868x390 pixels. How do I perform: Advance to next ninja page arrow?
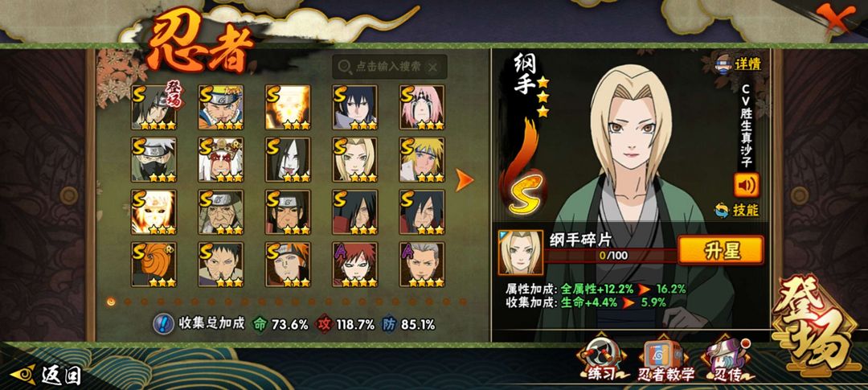tap(465, 180)
